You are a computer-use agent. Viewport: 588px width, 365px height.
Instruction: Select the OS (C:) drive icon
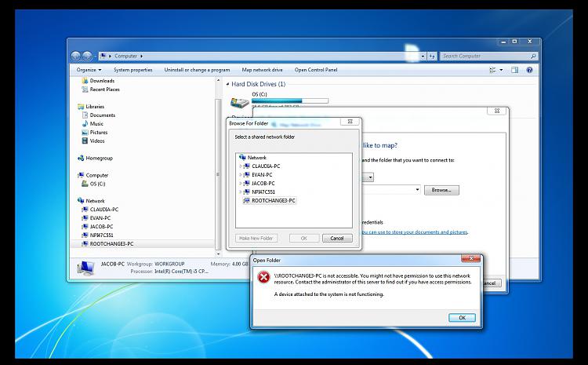(x=239, y=102)
